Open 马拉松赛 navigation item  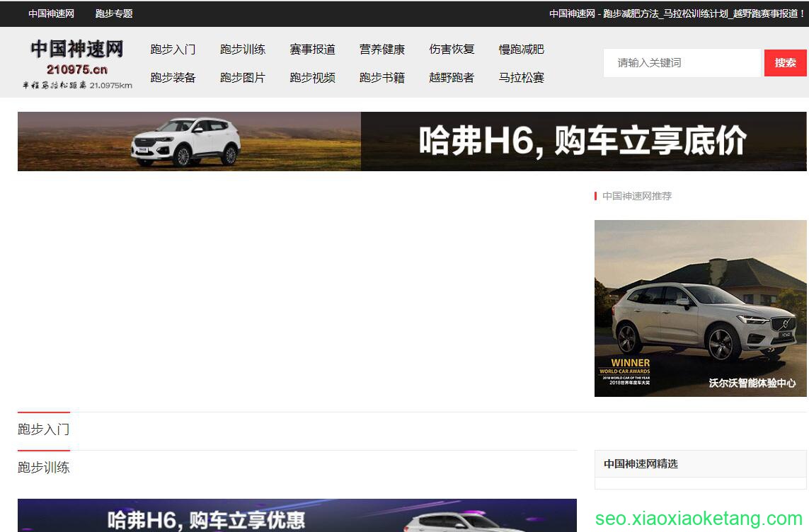[x=521, y=78]
